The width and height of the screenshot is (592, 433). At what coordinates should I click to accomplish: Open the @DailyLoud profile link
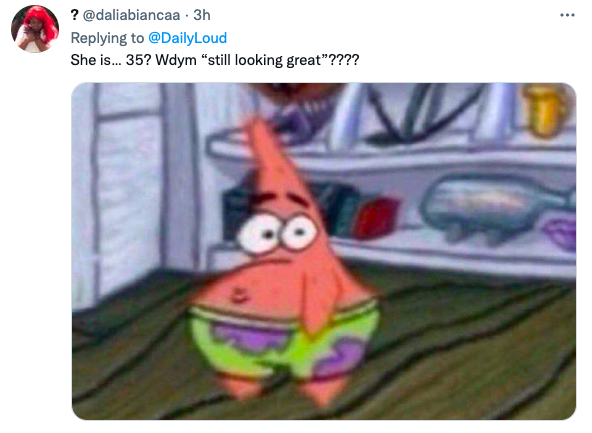point(188,38)
